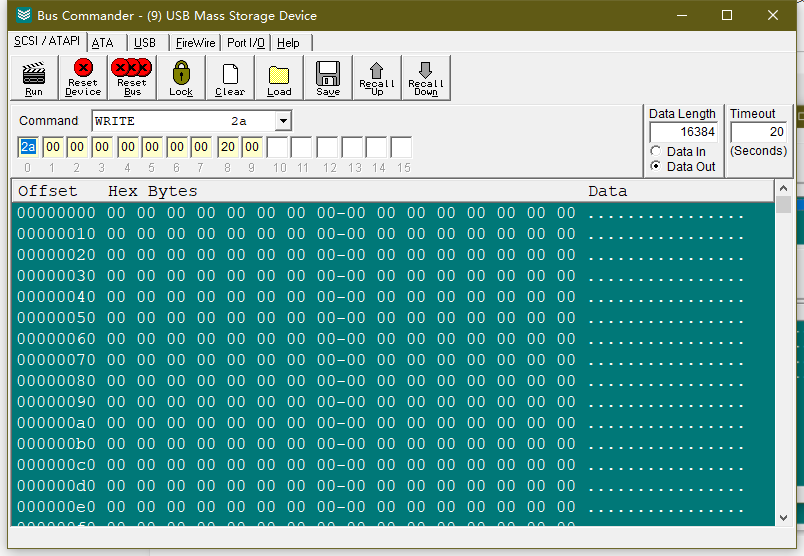Click command byte 4 field
This screenshot has height=556, width=804.
(128, 147)
